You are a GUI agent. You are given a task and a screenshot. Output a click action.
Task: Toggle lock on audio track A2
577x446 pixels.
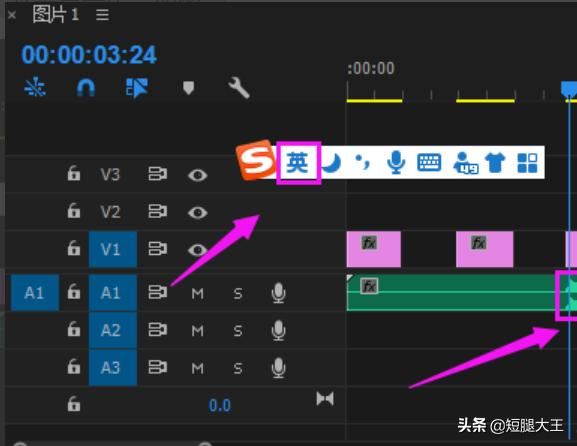pyautogui.click(x=74, y=329)
